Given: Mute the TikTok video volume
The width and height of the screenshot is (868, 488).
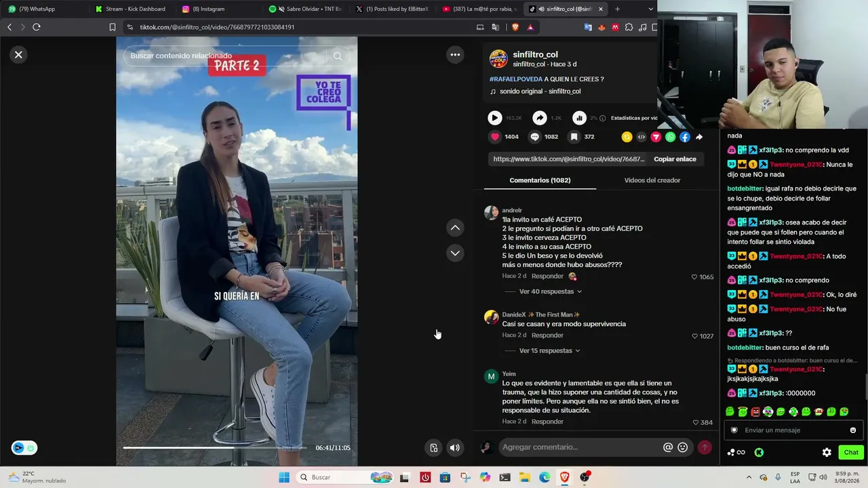Looking at the screenshot, I should coord(455,447).
